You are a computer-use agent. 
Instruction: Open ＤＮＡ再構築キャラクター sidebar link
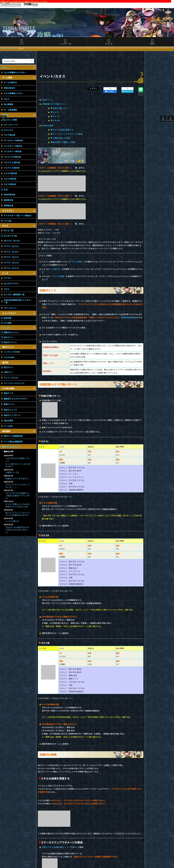pos(15,72)
